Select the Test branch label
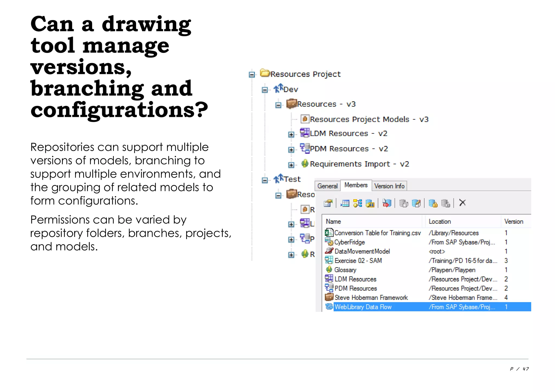 [x=292, y=179]
